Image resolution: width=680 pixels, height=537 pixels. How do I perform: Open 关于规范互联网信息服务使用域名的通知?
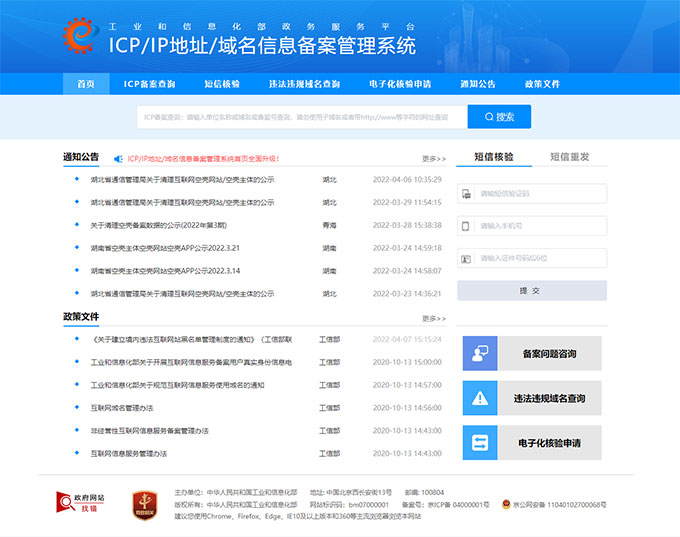click(177, 385)
